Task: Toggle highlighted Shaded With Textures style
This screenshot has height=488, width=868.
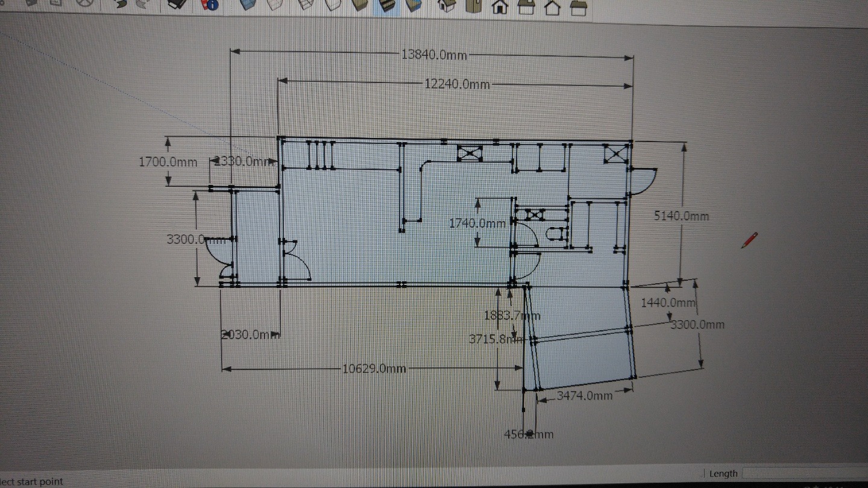Action: pos(386,6)
